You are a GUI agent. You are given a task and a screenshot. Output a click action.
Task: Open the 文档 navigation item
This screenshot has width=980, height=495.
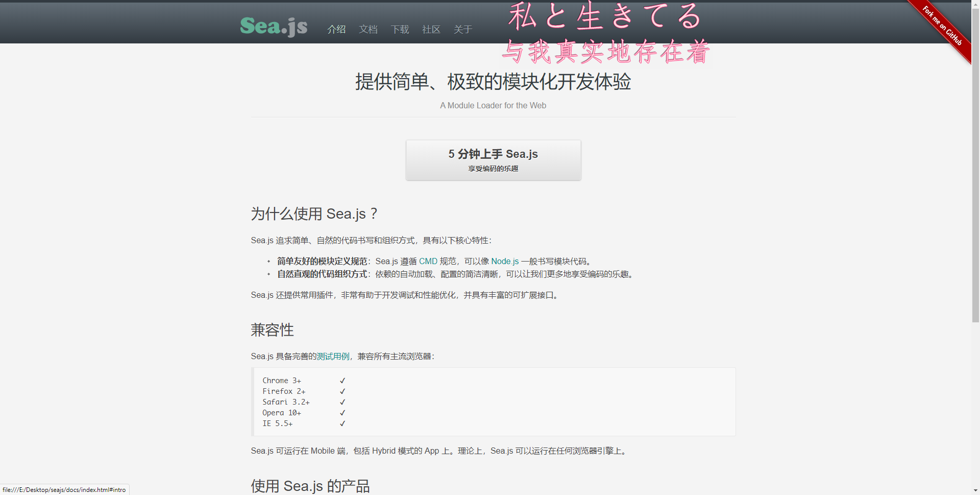coord(368,30)
